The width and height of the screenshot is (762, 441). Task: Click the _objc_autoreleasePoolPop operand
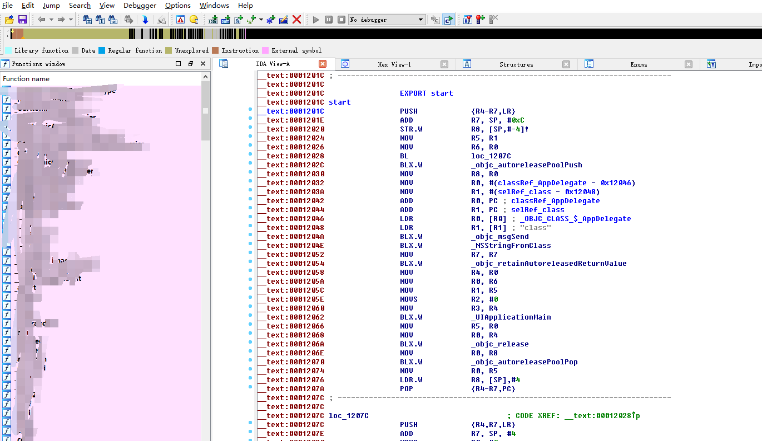tap(524, 362)
